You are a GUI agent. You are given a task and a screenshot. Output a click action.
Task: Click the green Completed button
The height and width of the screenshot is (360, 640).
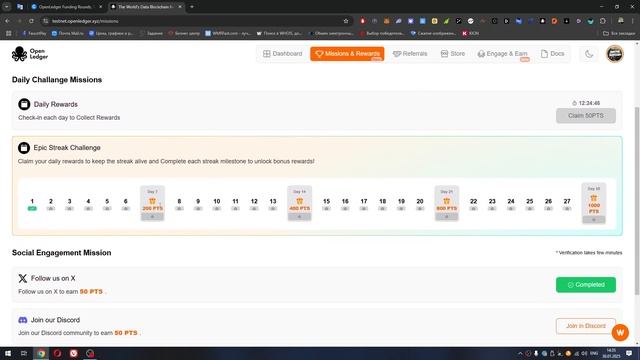coord(586,284)
